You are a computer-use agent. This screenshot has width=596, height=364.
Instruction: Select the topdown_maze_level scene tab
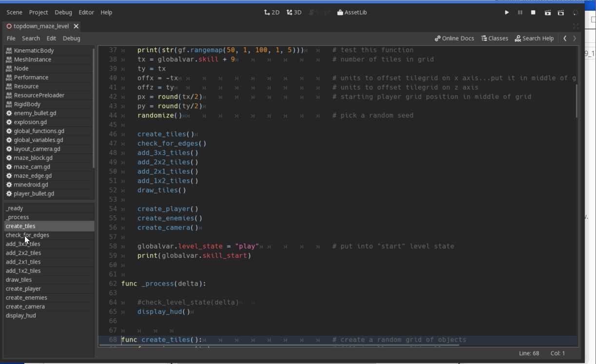[42, 26]
